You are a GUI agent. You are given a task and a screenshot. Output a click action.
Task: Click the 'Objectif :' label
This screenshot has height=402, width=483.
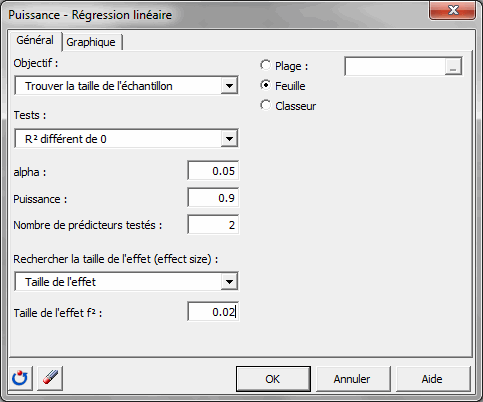36,63
